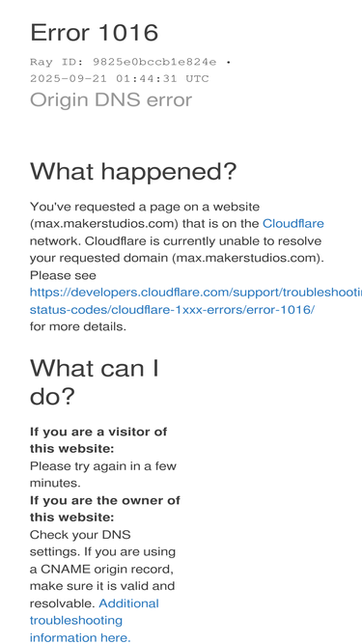Open the Cloudflare link in the paragraph
The width and height of the screenshot is (362, 644).
point(293,223)
